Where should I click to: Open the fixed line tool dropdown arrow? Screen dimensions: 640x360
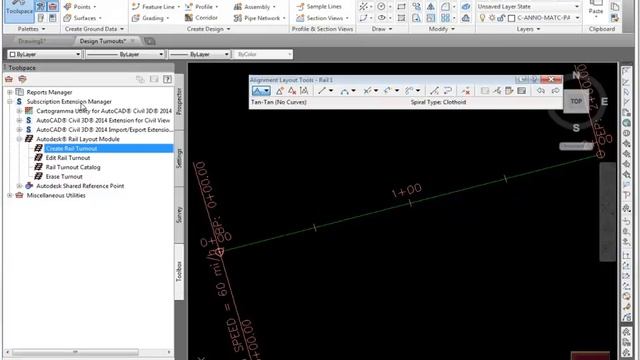pos(331,91)
